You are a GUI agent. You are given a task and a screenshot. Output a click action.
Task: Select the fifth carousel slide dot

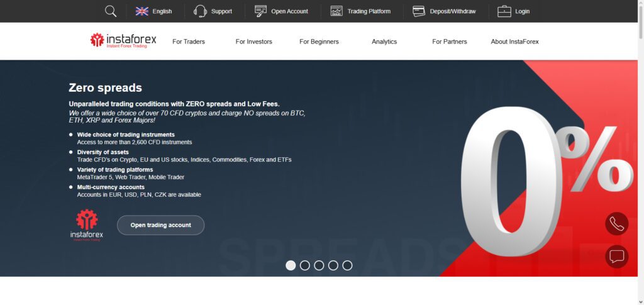[x=347, y=265]
